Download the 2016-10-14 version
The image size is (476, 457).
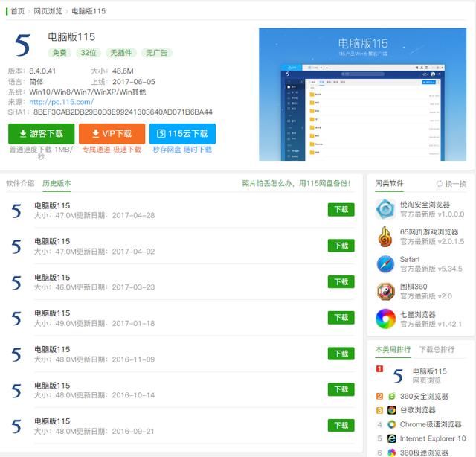(x=341, y=389)
